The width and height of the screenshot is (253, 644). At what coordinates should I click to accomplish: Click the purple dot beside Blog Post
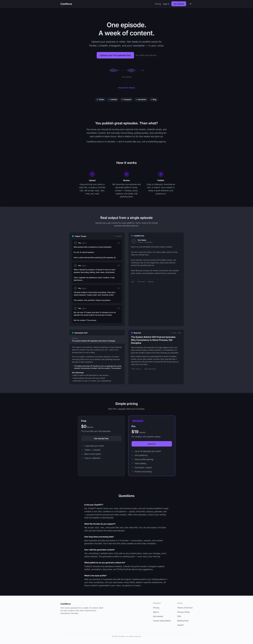[132, 333]
